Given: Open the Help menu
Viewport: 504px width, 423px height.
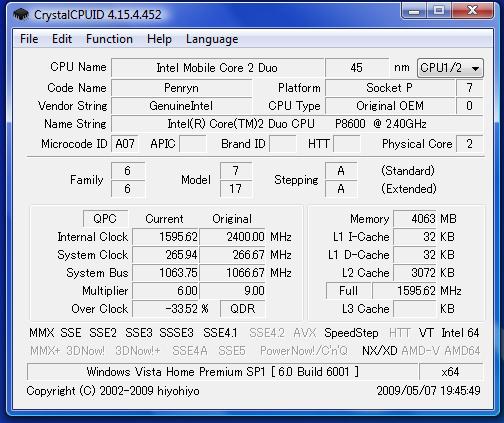Looking at the screenshot, I should 159,39.
